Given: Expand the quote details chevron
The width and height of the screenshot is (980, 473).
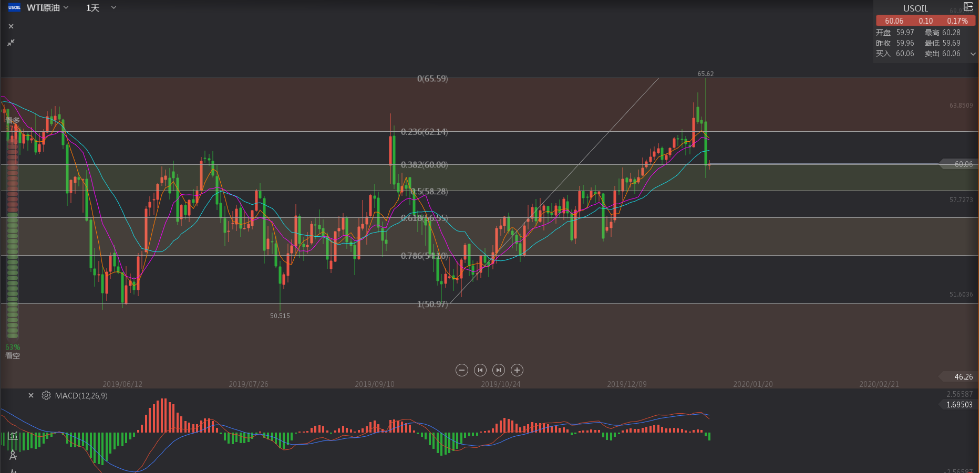Looking at the screenshot, I should [973, 54].
